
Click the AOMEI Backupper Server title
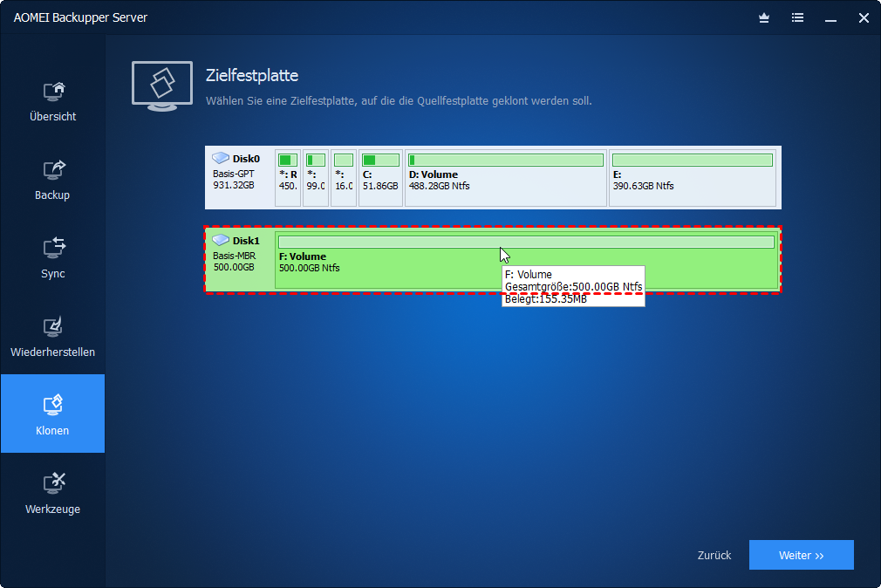pyautogui.click(x=80, y=17)
